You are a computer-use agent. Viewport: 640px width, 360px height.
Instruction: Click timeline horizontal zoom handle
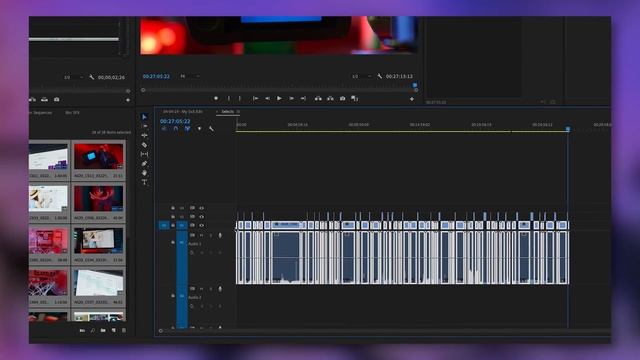(x=160, y=331)
